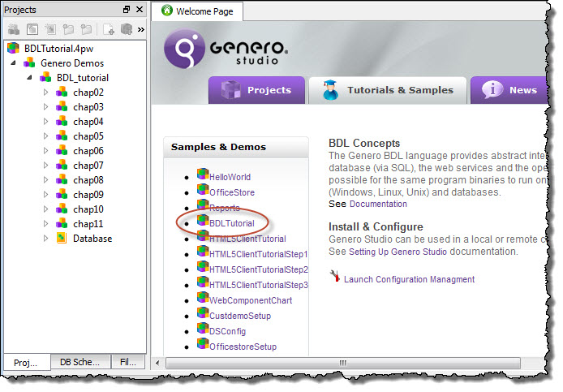Click the cube-with-plus icon in Projects toolbar
The image size is (563, 392).
(x=126, y=29)
